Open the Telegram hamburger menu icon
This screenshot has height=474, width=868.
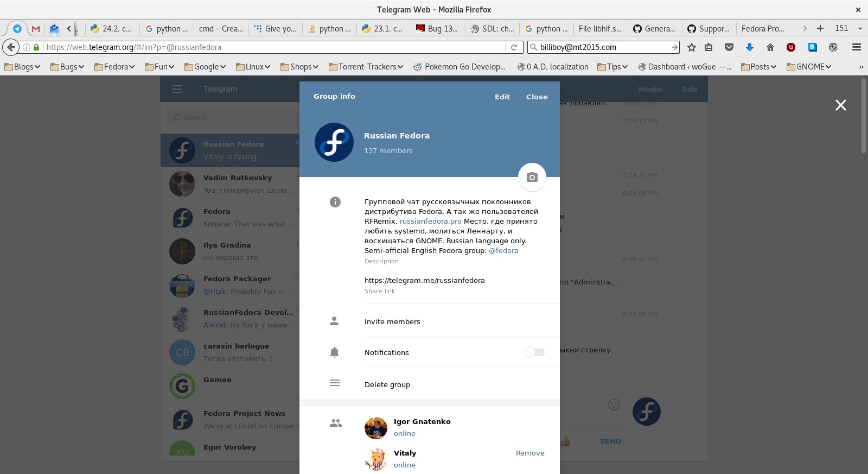(177, 89)
